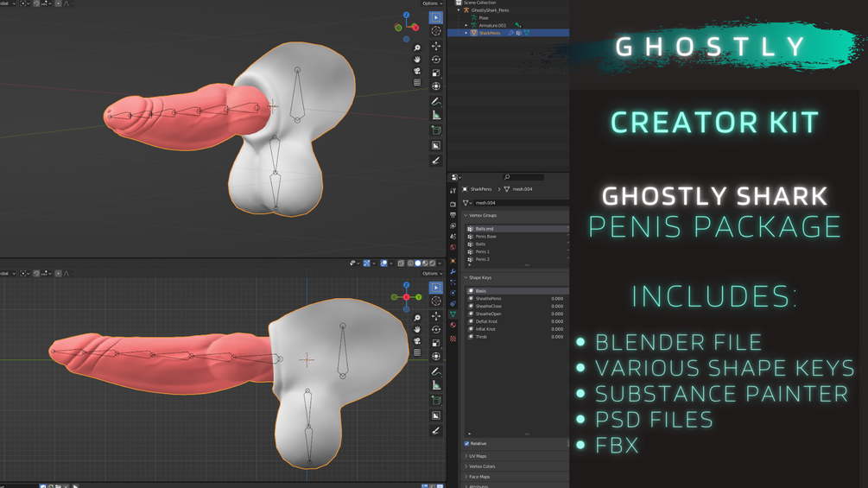
Task: Switch to Rendered shading in lower viewport
Action: [433, 263]
